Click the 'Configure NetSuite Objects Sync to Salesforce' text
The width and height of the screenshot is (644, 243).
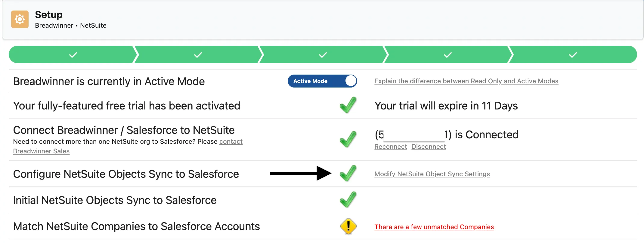126,174
